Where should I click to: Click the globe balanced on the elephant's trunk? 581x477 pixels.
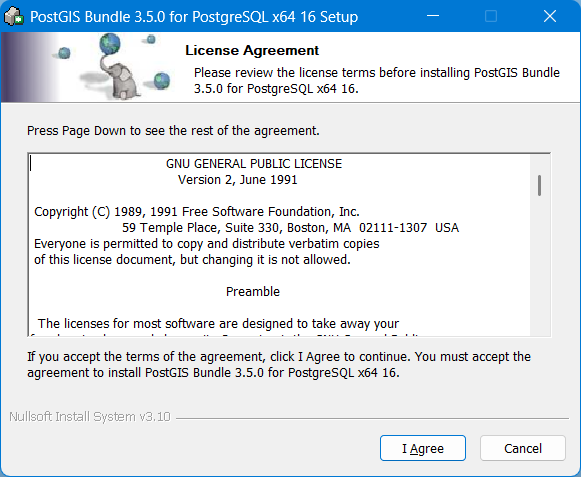click(x=110, y=44)
